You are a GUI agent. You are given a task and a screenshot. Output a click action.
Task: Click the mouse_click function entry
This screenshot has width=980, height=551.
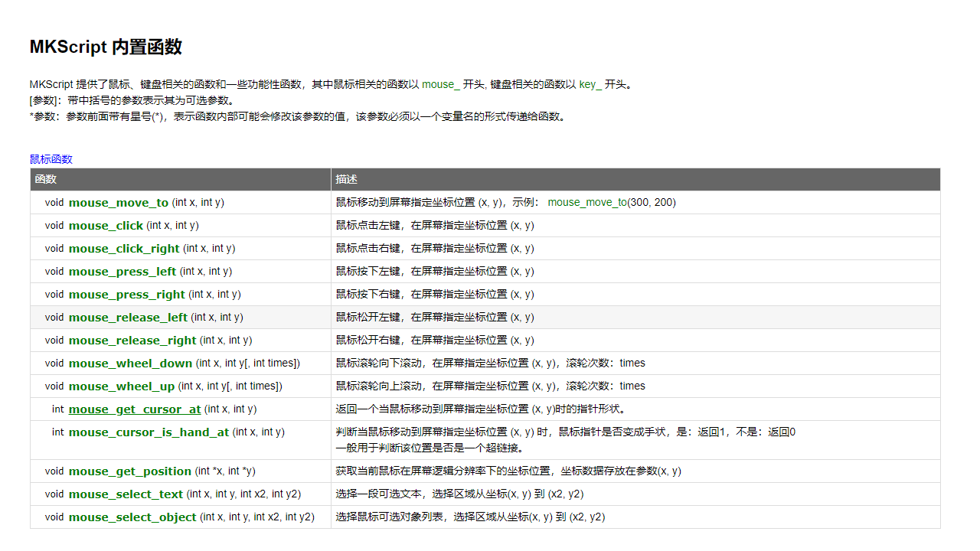tap(106, 225)
